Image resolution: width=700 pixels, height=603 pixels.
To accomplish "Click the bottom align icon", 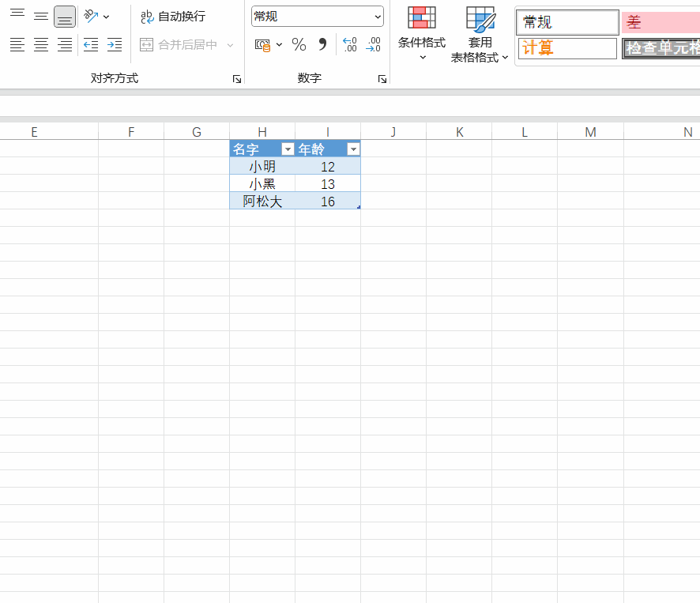I will [65, 17].
